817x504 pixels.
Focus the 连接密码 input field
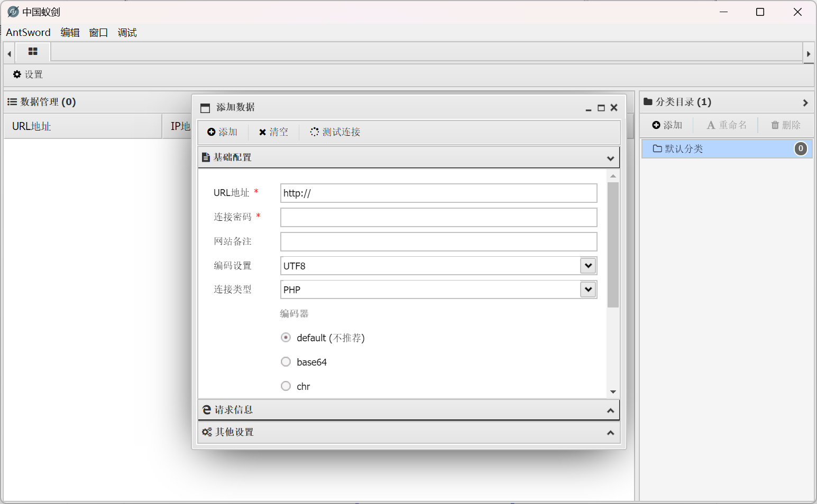[439, 217]
